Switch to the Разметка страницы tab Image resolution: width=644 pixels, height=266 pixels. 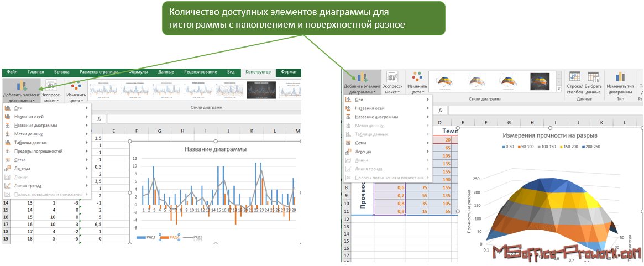point(99,72)
